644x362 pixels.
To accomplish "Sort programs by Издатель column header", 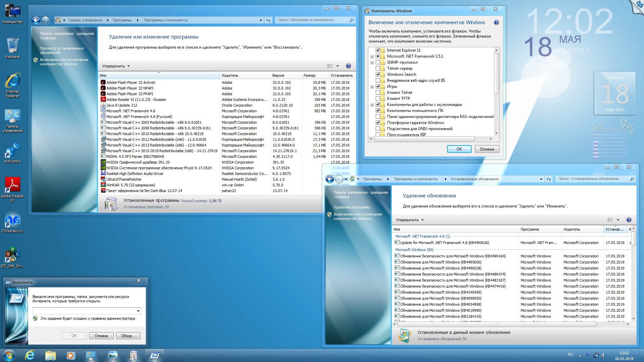I will tap(245, 75).
